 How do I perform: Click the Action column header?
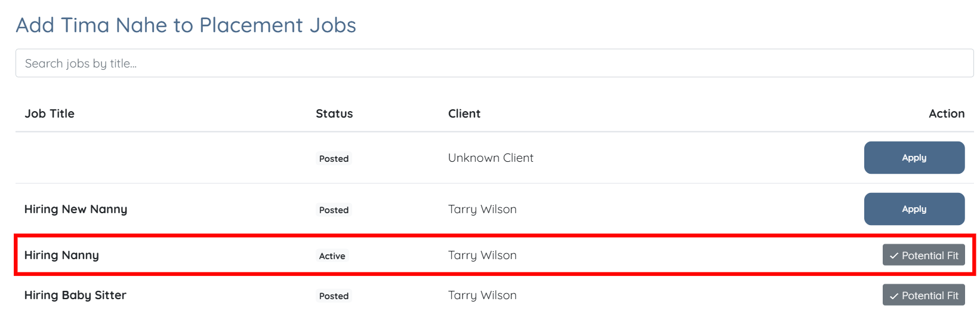tap(946, 113)
